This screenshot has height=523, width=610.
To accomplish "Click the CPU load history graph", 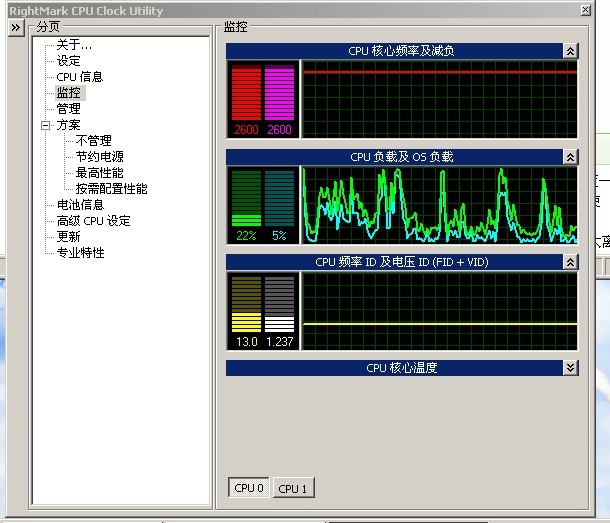I will (440, 205).
